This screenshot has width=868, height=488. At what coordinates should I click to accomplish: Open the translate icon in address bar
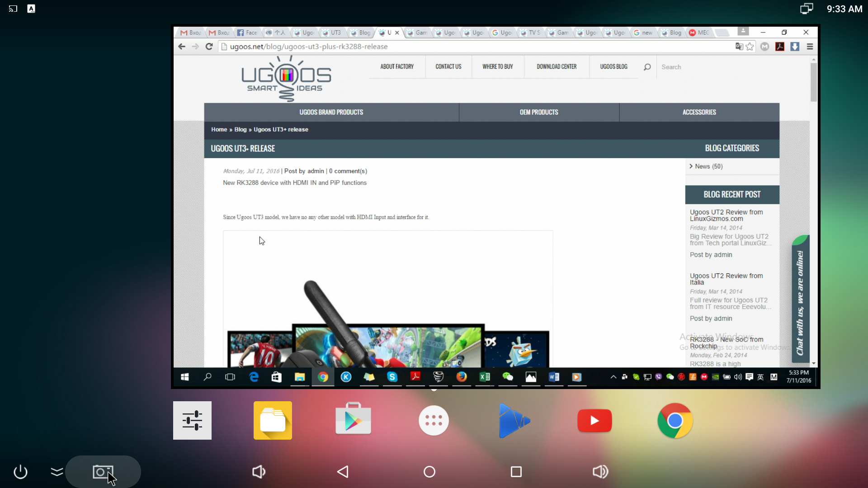[x=739, y=47]
